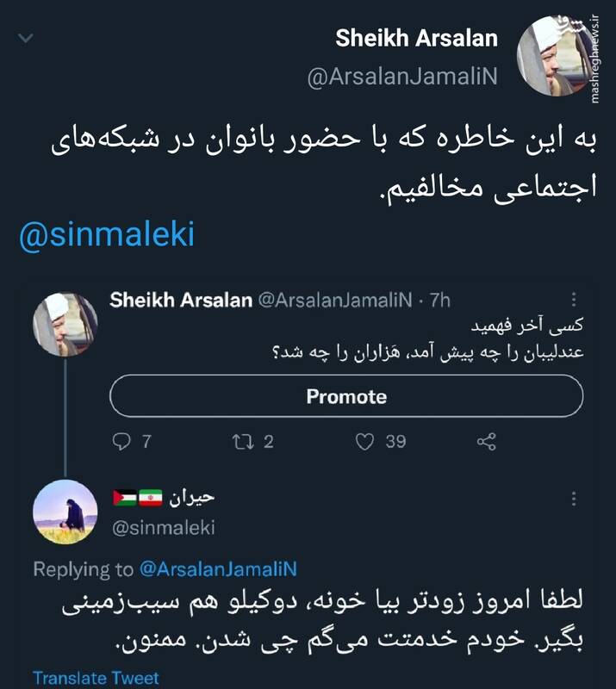Click the share icon on the quoted tweet
616x689 pixels.
487,442
